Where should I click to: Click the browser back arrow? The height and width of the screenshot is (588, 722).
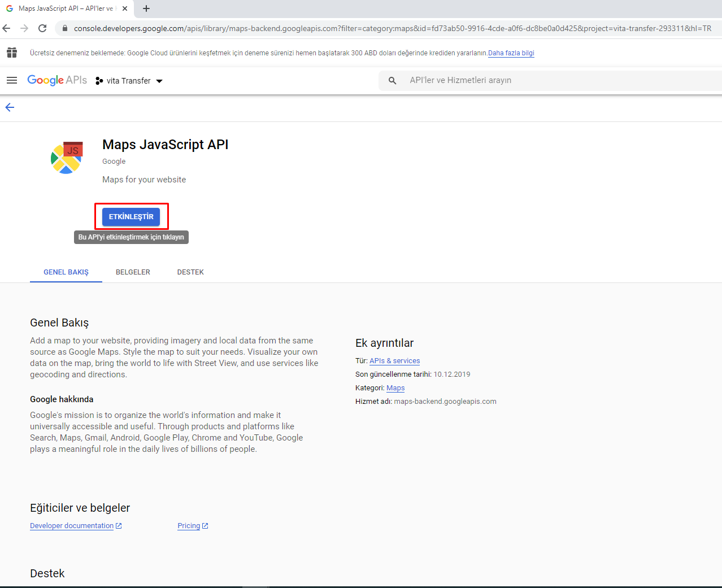[x=7, y=28]
